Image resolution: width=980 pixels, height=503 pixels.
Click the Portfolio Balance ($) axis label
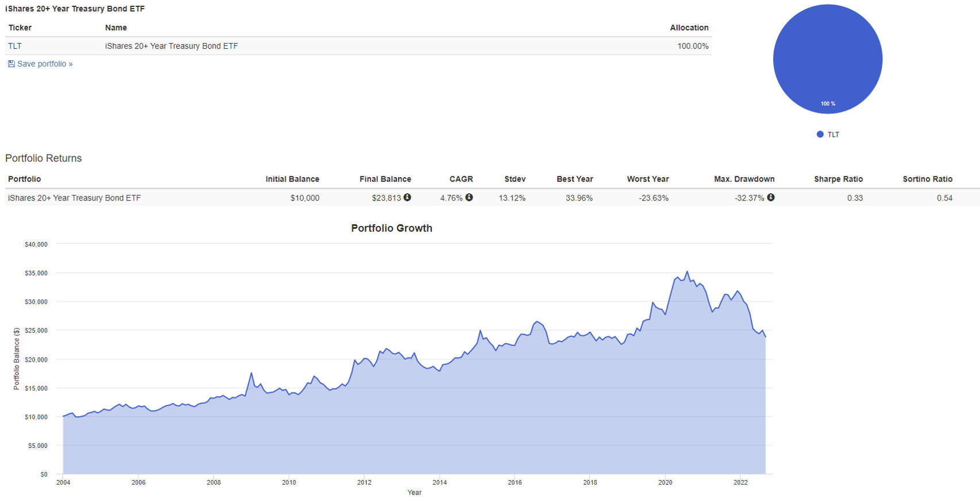click(x=17, y=359)
